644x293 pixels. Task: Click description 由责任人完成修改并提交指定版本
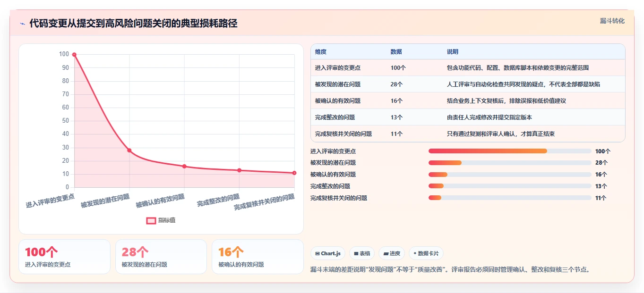tap(489, 117)
